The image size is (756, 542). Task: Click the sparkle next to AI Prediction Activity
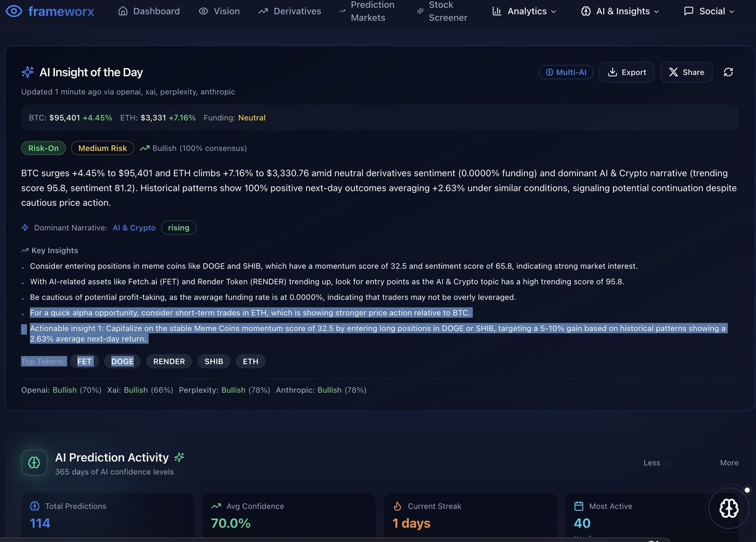click(179, 458)
